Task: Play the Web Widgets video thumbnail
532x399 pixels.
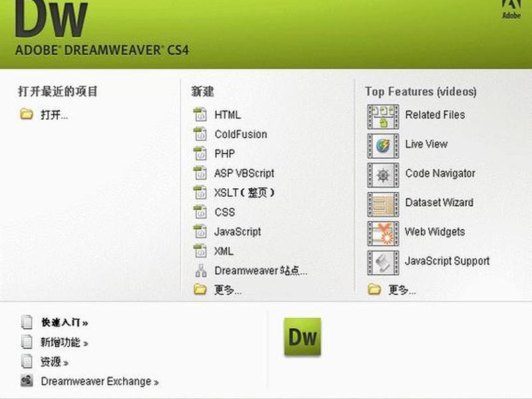Action: coord(383,234)
